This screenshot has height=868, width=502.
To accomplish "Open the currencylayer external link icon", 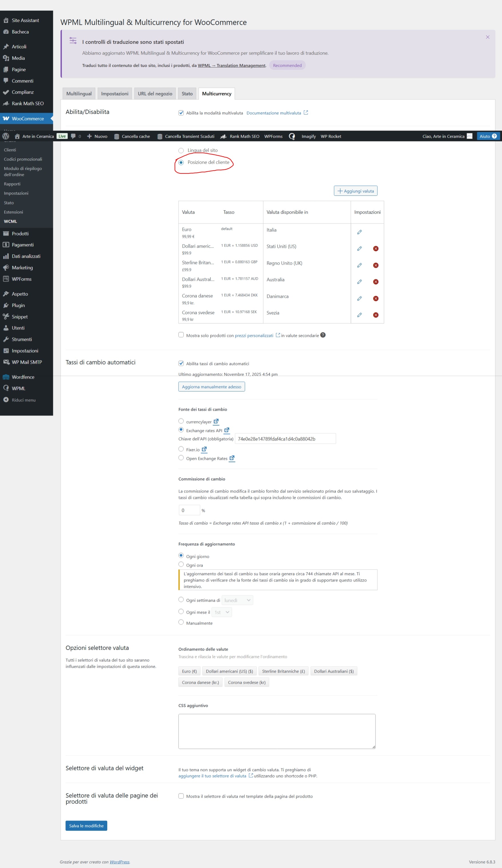I will coord(216,421).
